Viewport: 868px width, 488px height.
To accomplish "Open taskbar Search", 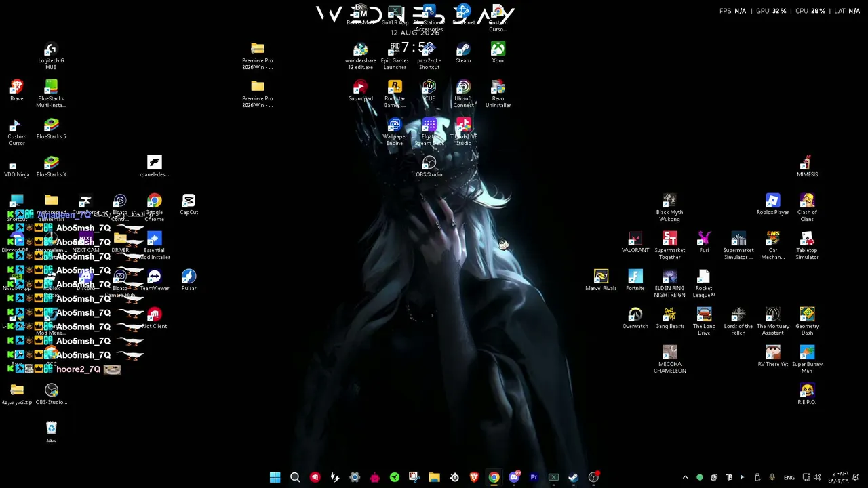I will [295, 477].
